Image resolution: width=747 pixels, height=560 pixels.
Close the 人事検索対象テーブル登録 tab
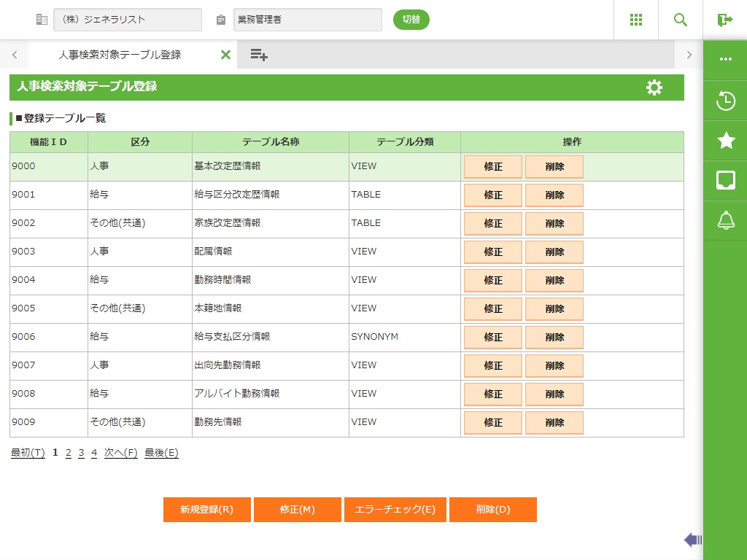coord(225,55)
